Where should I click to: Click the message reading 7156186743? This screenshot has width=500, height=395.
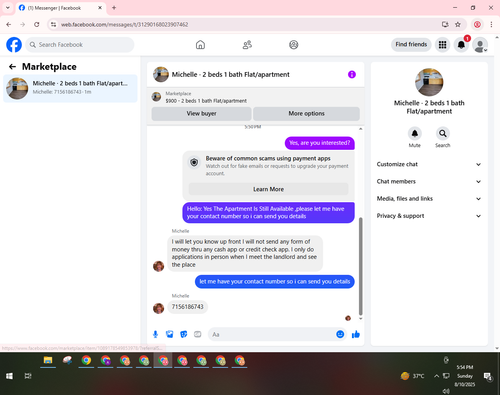(x=187, y=307)
